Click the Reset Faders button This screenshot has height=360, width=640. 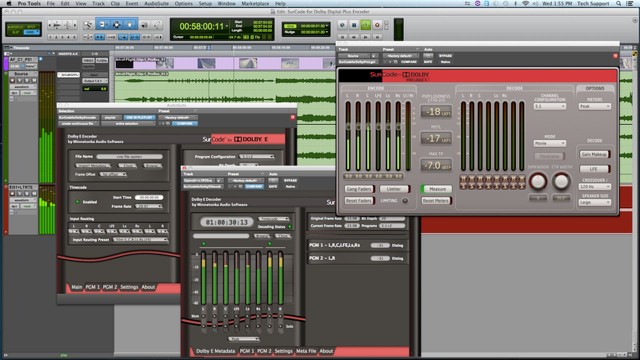point(359,201)
